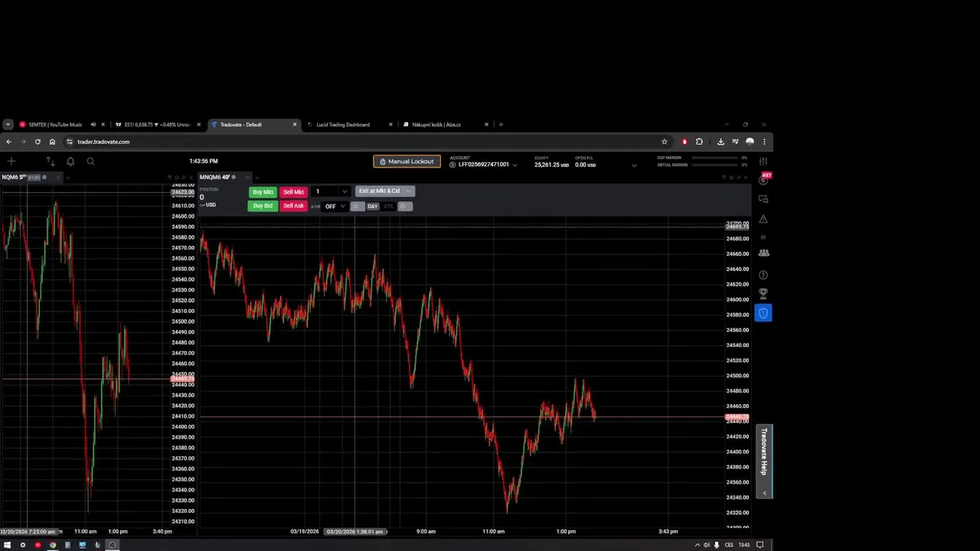Image resolution: width=980 pixels, height=551 pixels.
Task: Open alerts bell icon in Tradovate
Action: pos(70,161)
